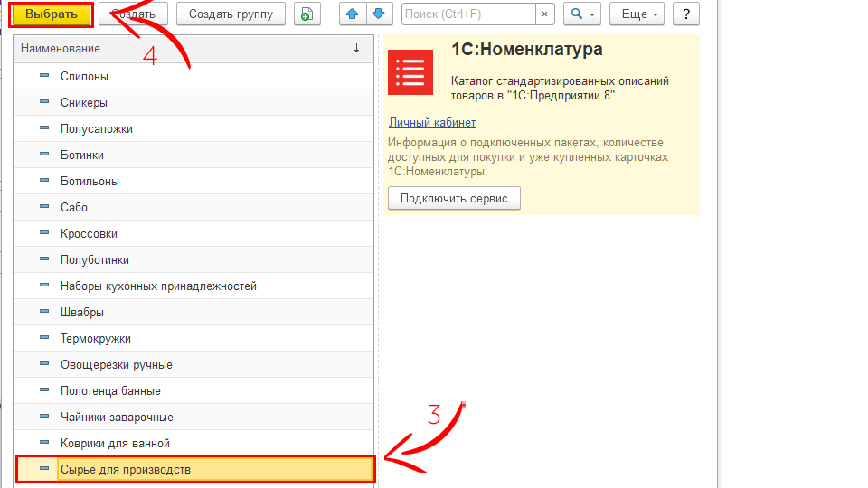
Task: Clear the search field with the x icon
Action: click(545, 14)
